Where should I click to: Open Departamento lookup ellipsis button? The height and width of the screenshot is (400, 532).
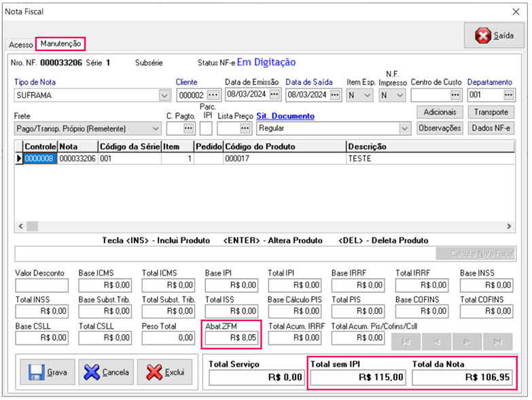508,95
